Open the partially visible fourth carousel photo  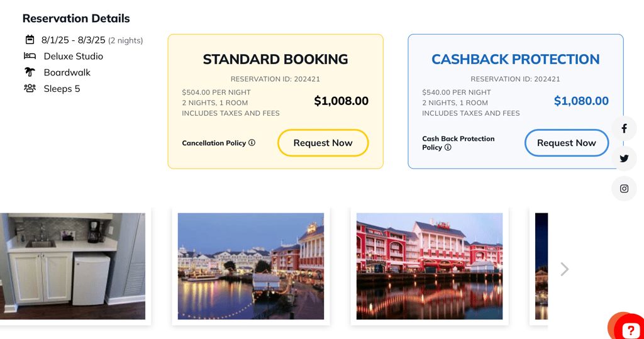pyautogui.click(x=541, y=266)
